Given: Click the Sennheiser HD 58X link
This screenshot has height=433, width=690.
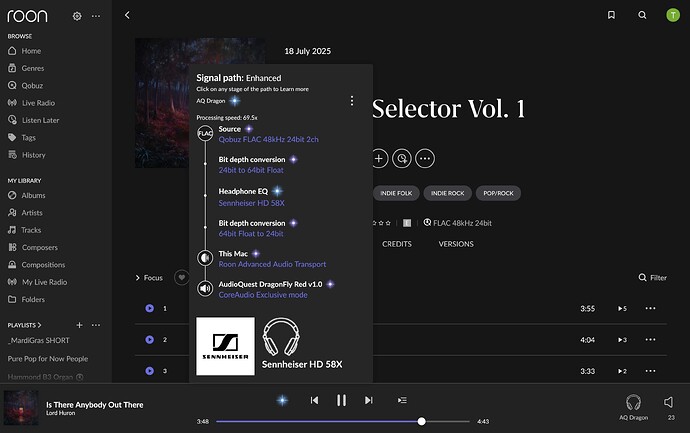Looking at the screenshot, I should pos(251,203).
